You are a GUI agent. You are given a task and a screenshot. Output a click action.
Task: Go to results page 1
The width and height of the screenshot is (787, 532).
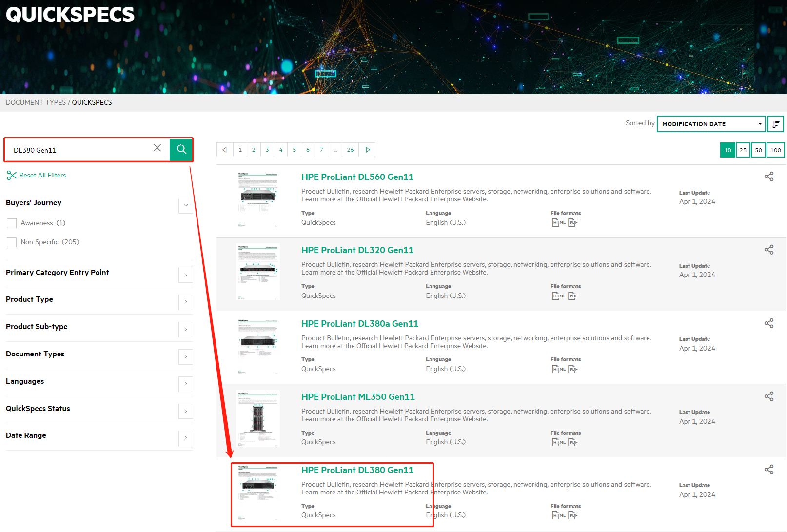click(x=240, y=150)
